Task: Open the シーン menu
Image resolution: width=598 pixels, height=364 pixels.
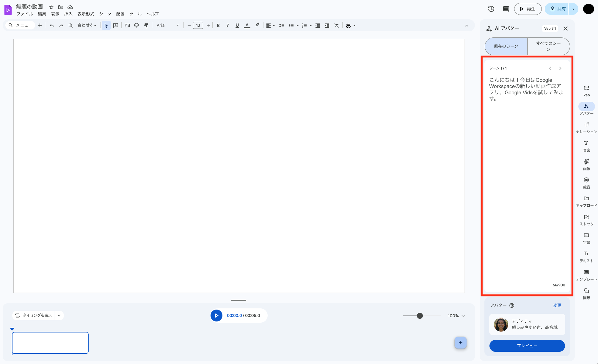Action: pos(105,14)
